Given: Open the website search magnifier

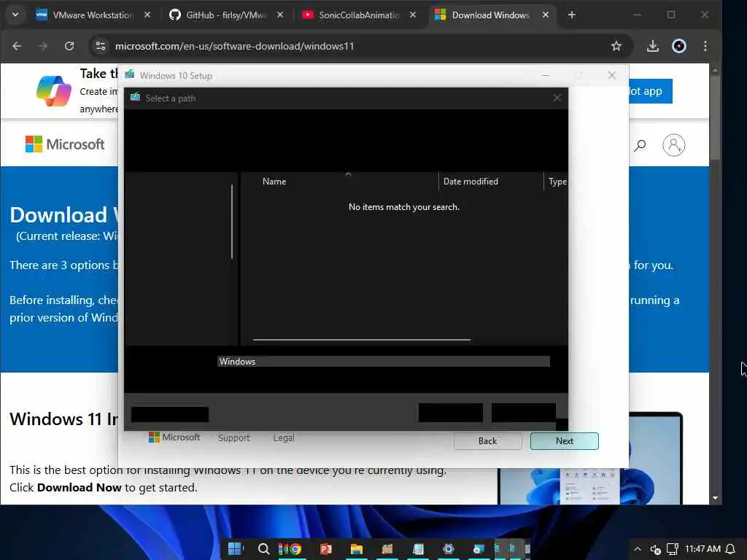Looking at the screenshot, I should click(640, 145).
